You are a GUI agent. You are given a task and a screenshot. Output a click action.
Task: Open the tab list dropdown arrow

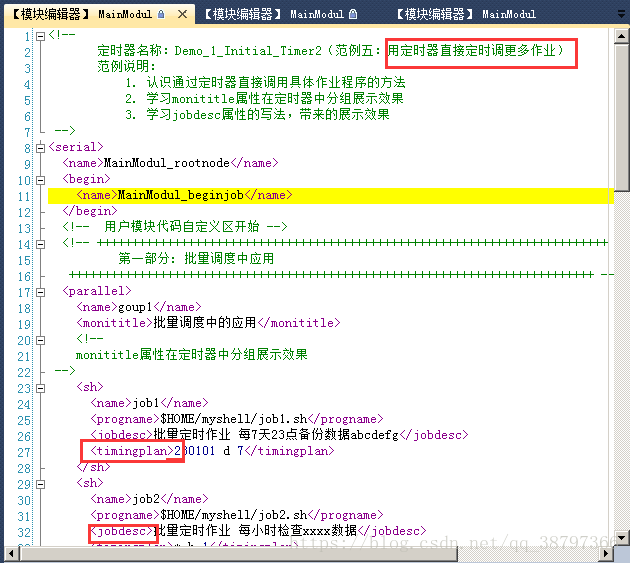tap(622, 14)
